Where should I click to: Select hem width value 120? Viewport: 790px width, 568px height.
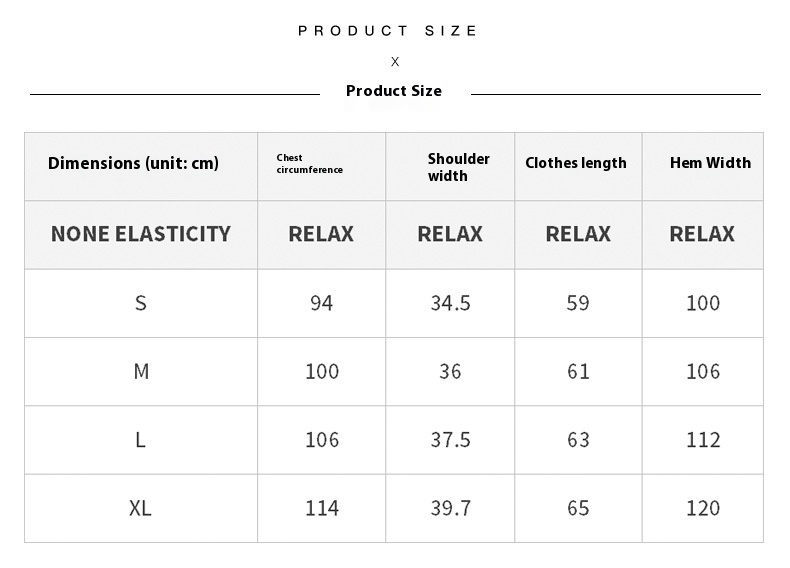tap(703, 508)
